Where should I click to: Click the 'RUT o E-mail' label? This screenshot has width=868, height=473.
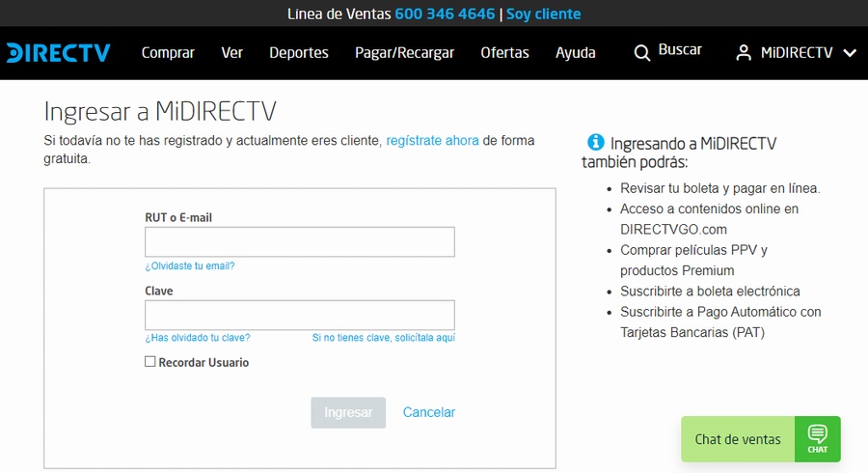[x=178, y=217]
